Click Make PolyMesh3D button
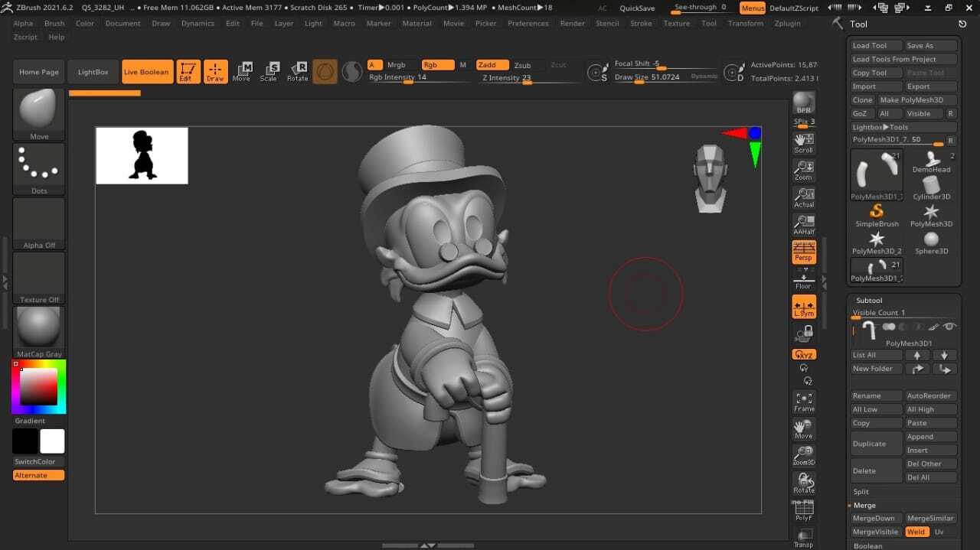Image resolution: width=980 pixels, height=550 pixels. pos(917,100)
